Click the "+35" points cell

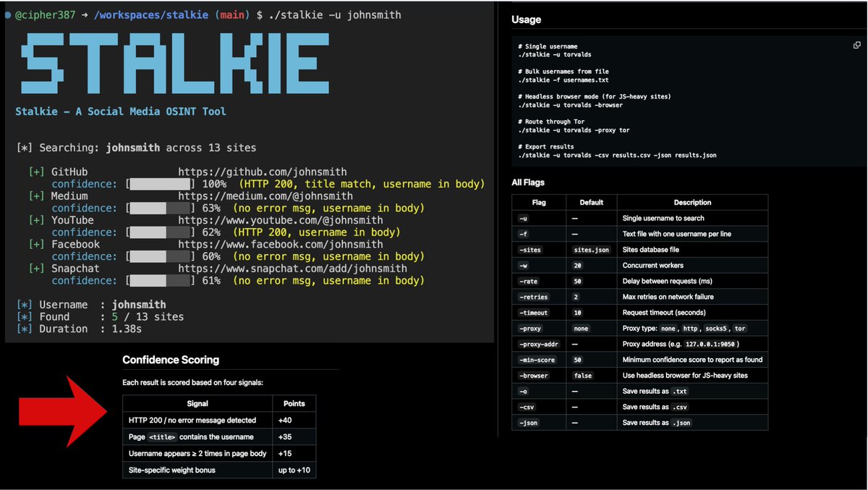pyautogui.click(x=286, y=436)
